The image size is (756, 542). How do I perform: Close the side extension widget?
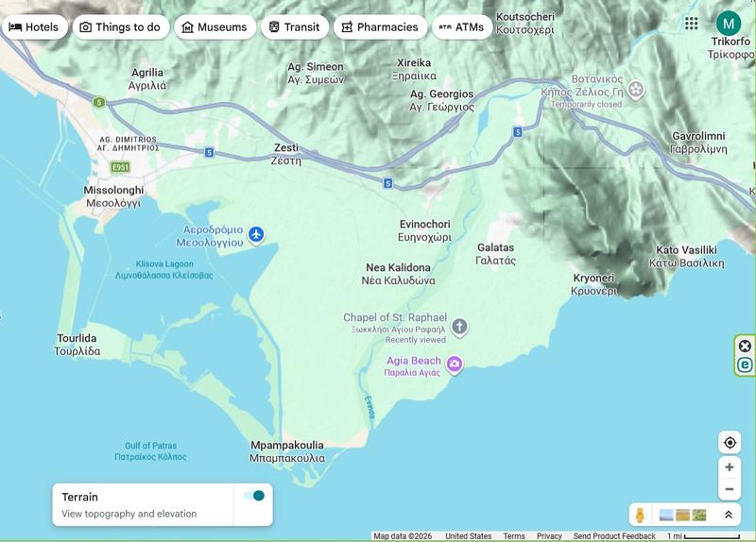[x=745, y=346]
